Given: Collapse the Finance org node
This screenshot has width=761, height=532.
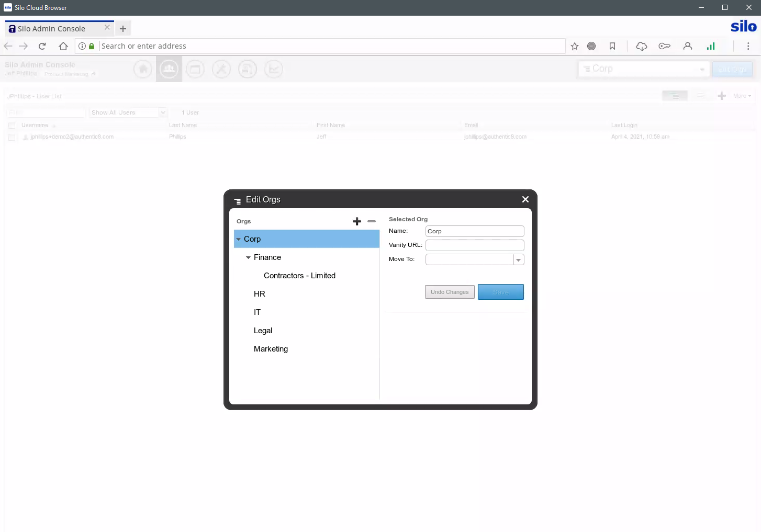Looking at the screenshot, I should point(248,257).
